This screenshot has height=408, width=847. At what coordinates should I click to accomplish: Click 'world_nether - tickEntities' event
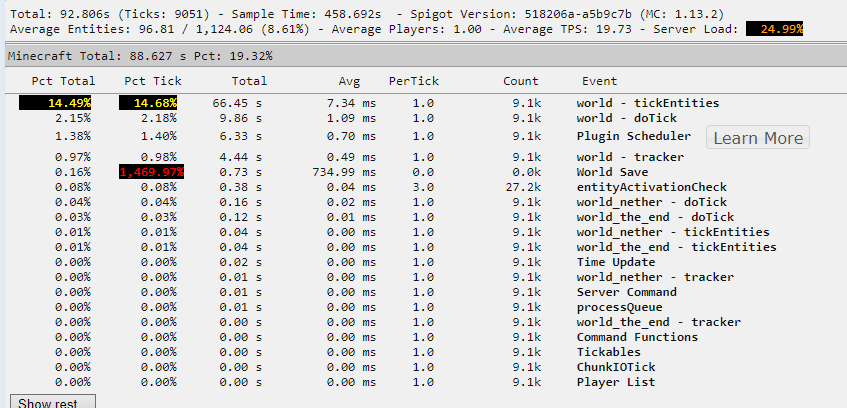pos(673,232)
